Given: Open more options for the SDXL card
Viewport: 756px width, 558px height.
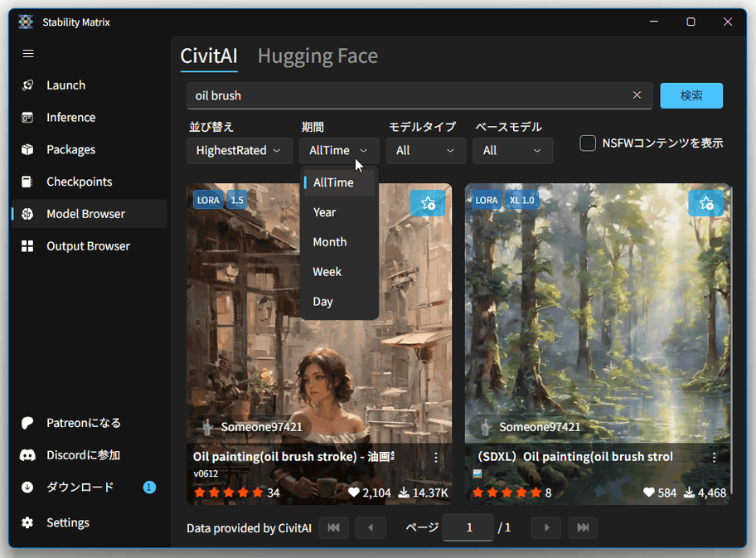Looking at the screenshot, I should point(714,458).
